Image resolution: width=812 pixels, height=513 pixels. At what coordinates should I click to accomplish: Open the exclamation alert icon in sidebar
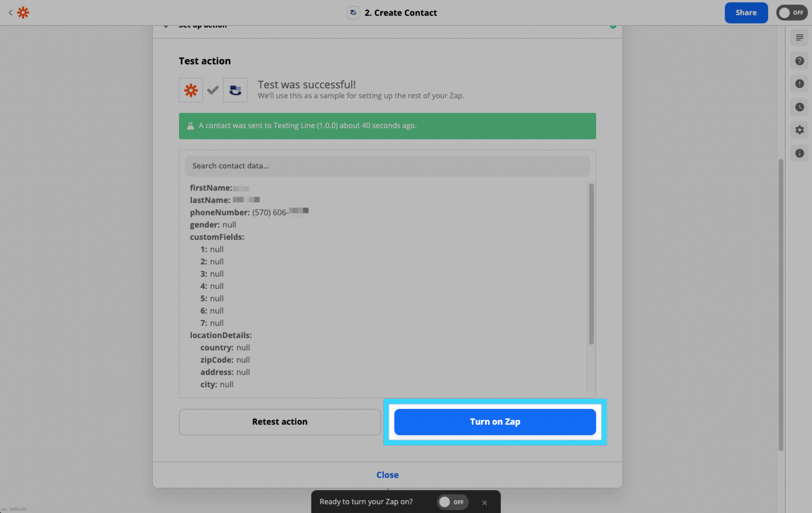[800, 84]
